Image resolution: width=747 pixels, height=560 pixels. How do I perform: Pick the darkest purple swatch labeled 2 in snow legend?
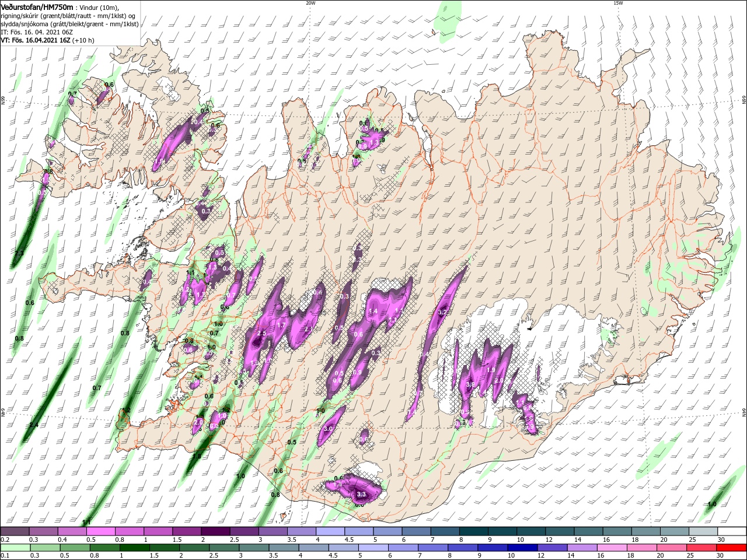[215, 531]
